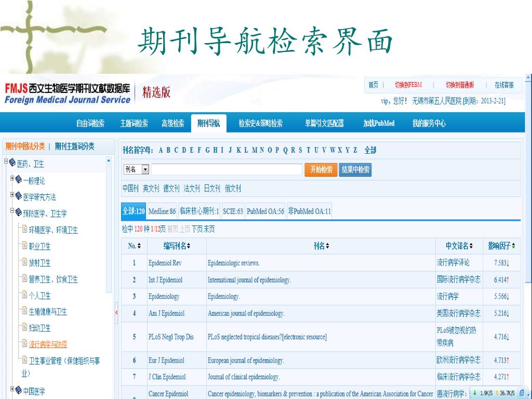
Task: Sort table by 缩写刊名 column
Action: [x=177, y=246]
